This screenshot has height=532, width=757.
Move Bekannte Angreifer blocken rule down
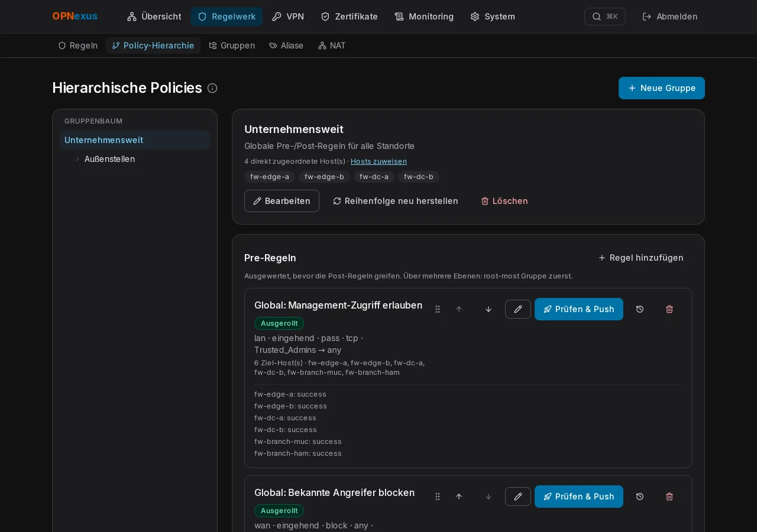tap(489, 497)
